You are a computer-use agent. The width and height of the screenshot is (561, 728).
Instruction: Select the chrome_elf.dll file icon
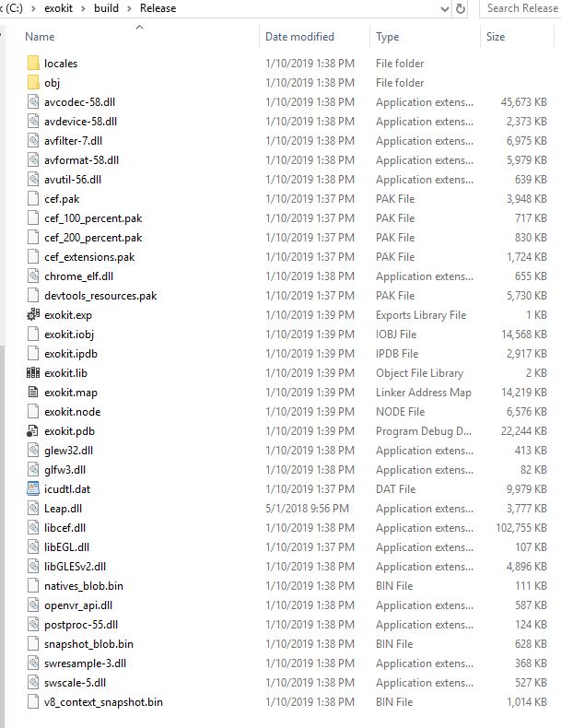pos(33,276)
